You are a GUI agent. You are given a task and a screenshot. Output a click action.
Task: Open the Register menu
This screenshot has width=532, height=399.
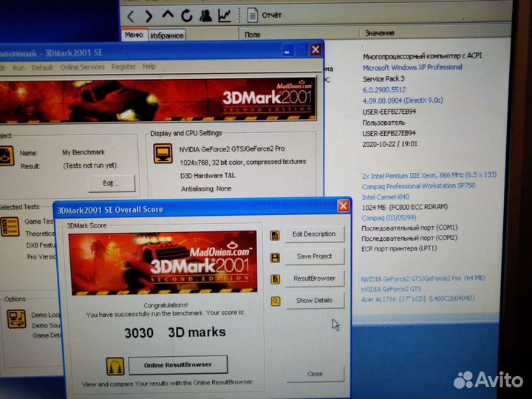pyautogui.click(x=123, y=66)
